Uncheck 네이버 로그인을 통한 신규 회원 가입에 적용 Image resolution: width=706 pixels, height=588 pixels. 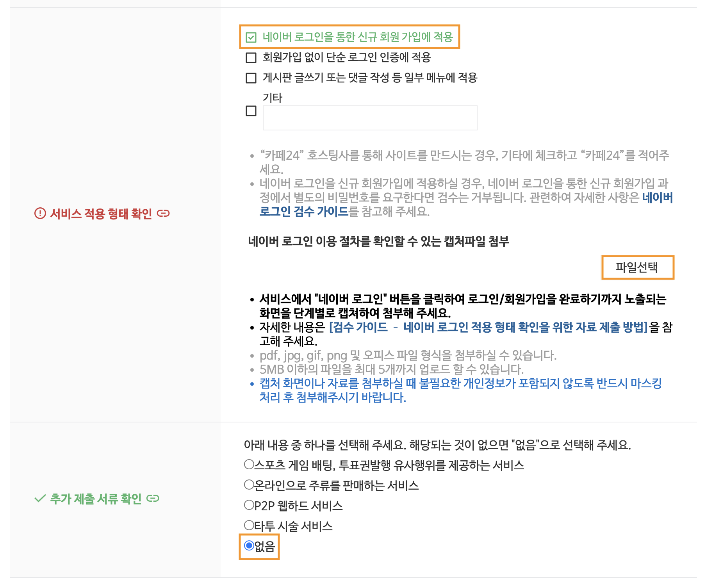tap(251, 37)
